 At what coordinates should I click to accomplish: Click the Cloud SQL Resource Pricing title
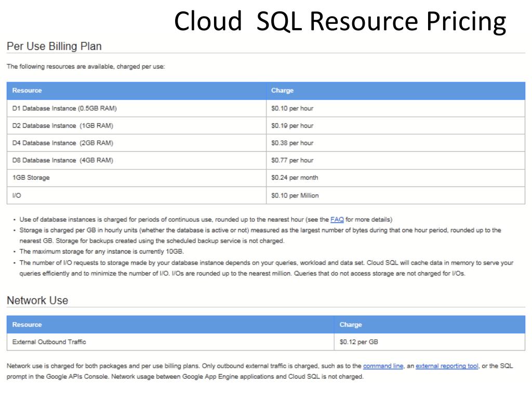(x=340, y=22)
